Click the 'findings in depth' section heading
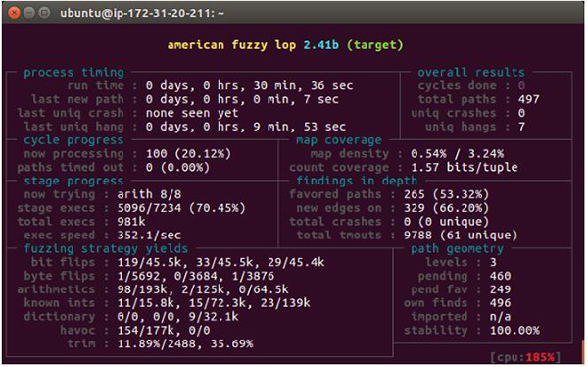This screenshot has width=588, height=367. [x=357, y=181]
